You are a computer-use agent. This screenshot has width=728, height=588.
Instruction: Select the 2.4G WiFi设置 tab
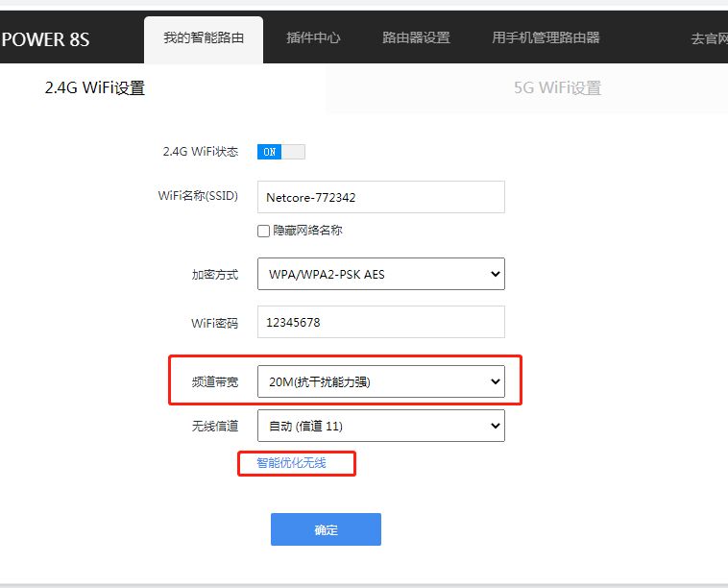[x=95, y=87]
